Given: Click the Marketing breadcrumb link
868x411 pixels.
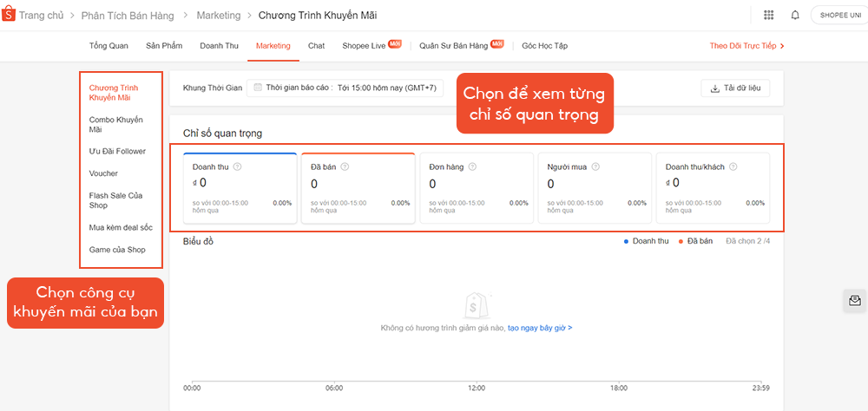Looking at the screenshot, I should 219,16.
